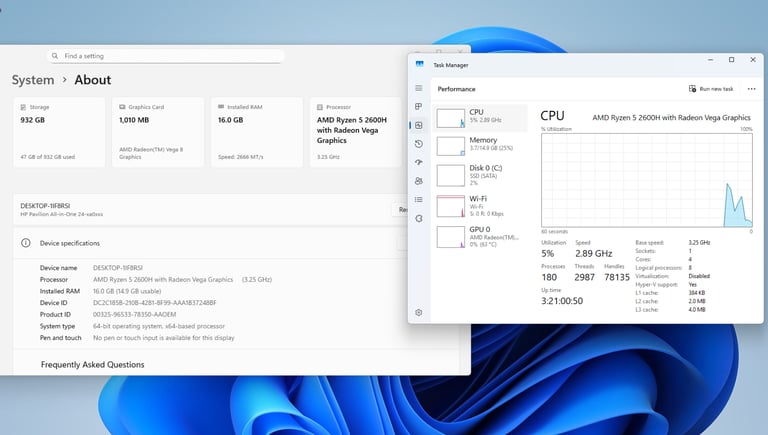Open App history in Task Manager sidebar
Screen dimensions: 768x435
point(419,144)
